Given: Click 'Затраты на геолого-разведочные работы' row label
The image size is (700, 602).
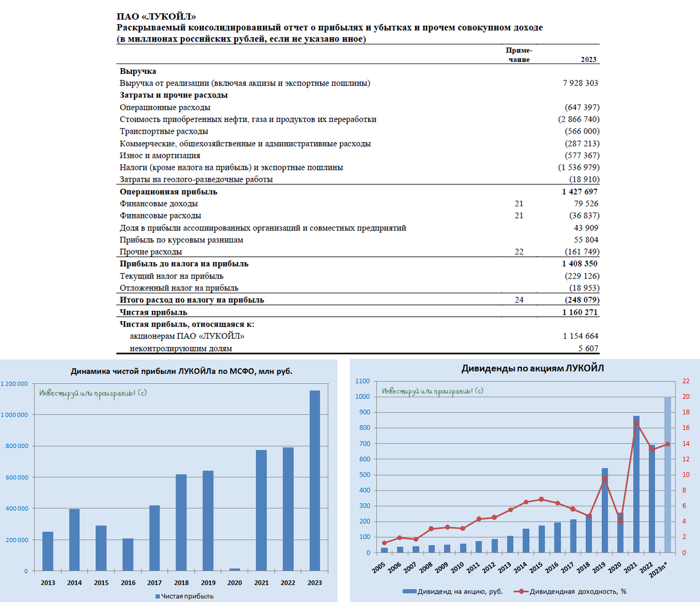Looking at the screenshot, I should pos(196,180).
